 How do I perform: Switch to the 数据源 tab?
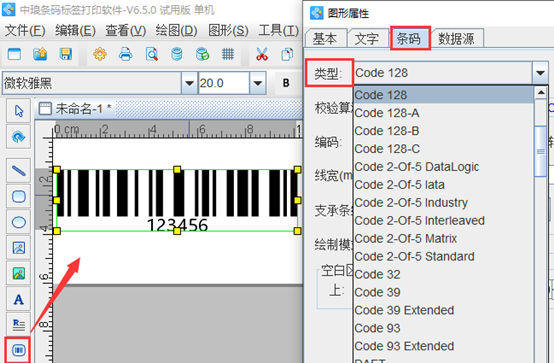click(x=456, y=39)
